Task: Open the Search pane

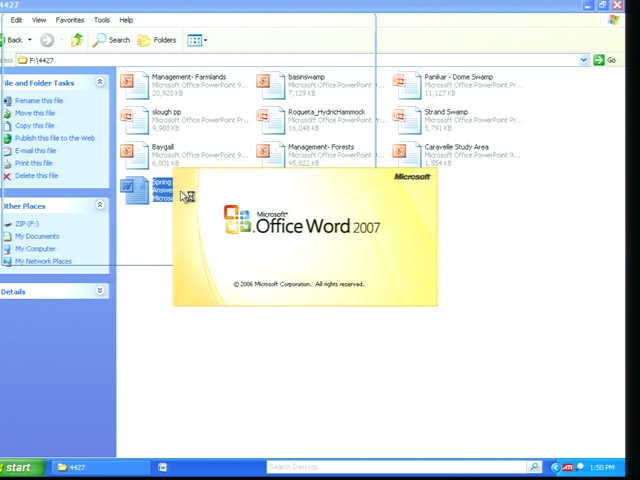Action: (111, 40)
